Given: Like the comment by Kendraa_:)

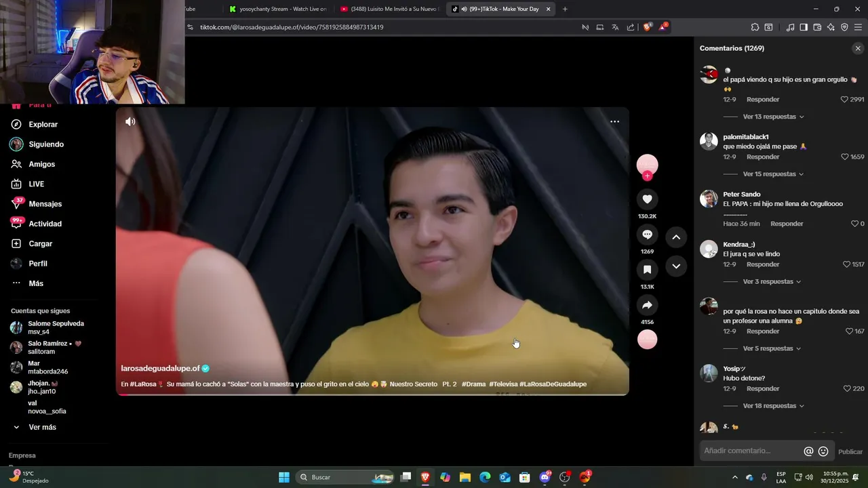Looking at the screenshot, I should [x=846, y=264].
